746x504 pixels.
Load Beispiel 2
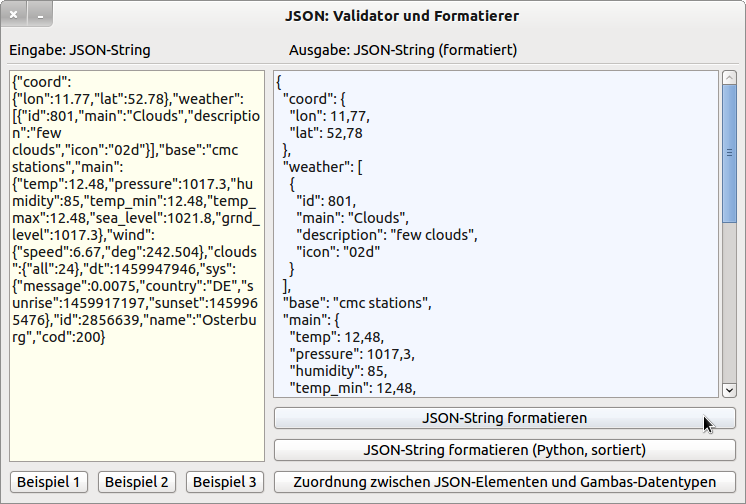tap(138, 482)
